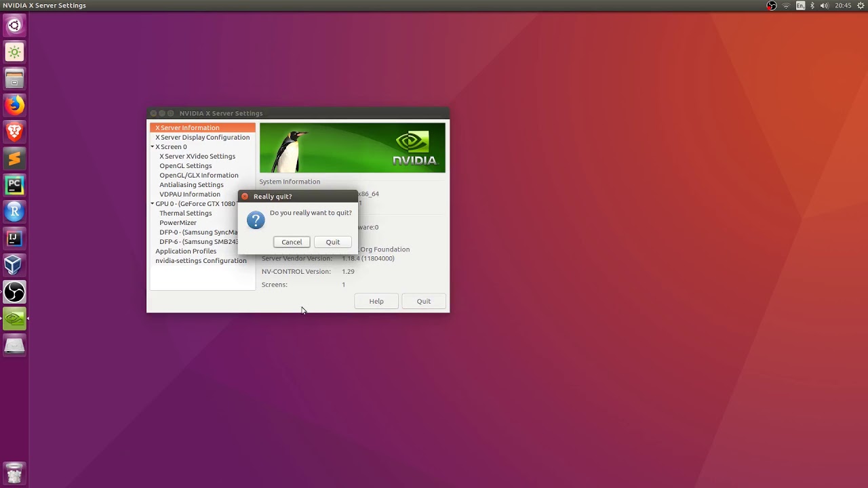Click the Screens: label
This screenshot has height=488, width=868.
(x=275, y=285)
